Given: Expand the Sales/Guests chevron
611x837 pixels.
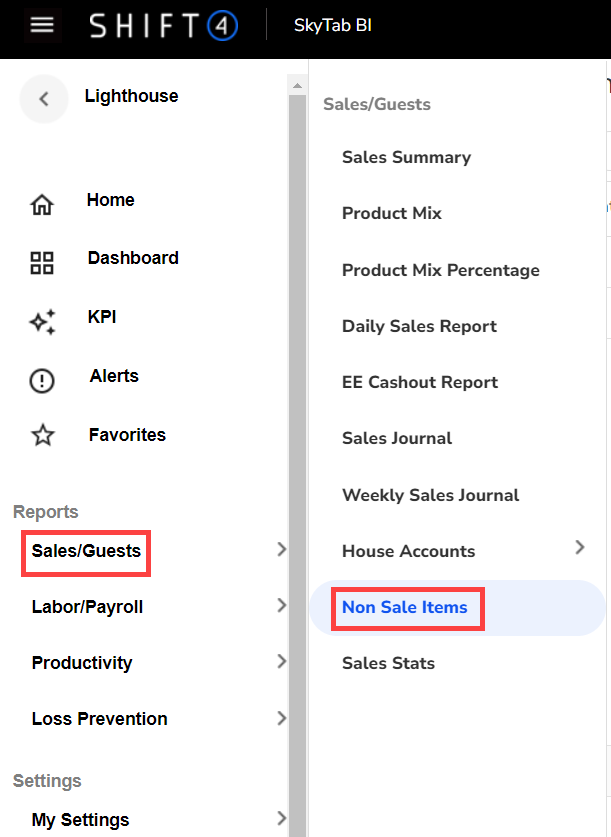Looking at the screenshot, I should [281, 549].
